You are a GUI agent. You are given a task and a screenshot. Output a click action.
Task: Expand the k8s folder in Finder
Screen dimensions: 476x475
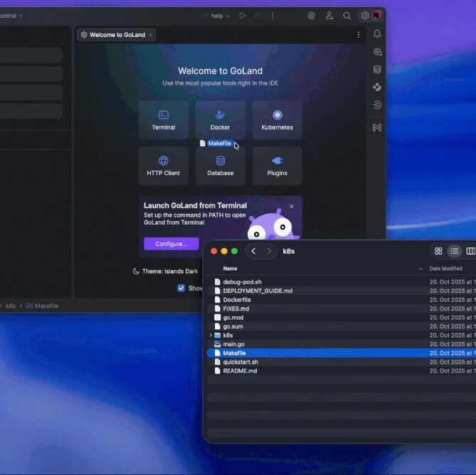point(211,335)
